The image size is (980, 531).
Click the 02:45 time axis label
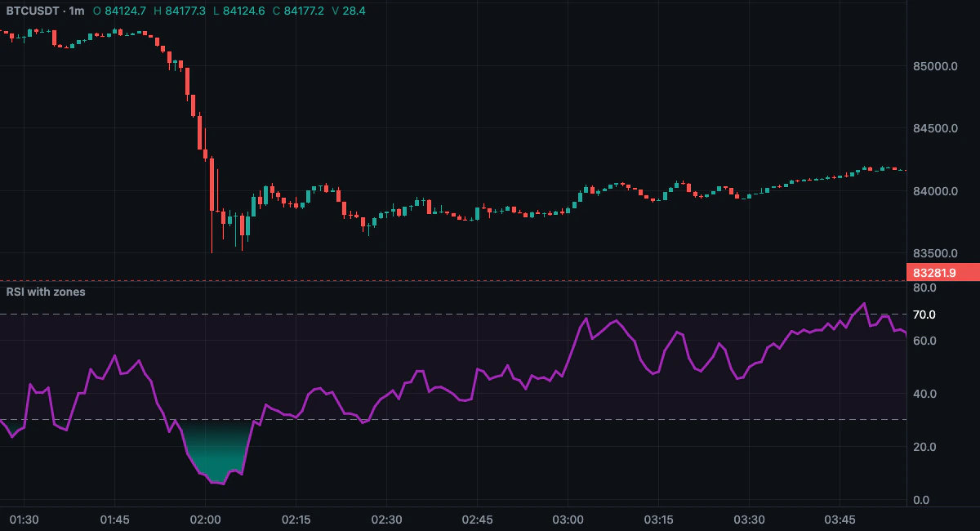point(477,520)
